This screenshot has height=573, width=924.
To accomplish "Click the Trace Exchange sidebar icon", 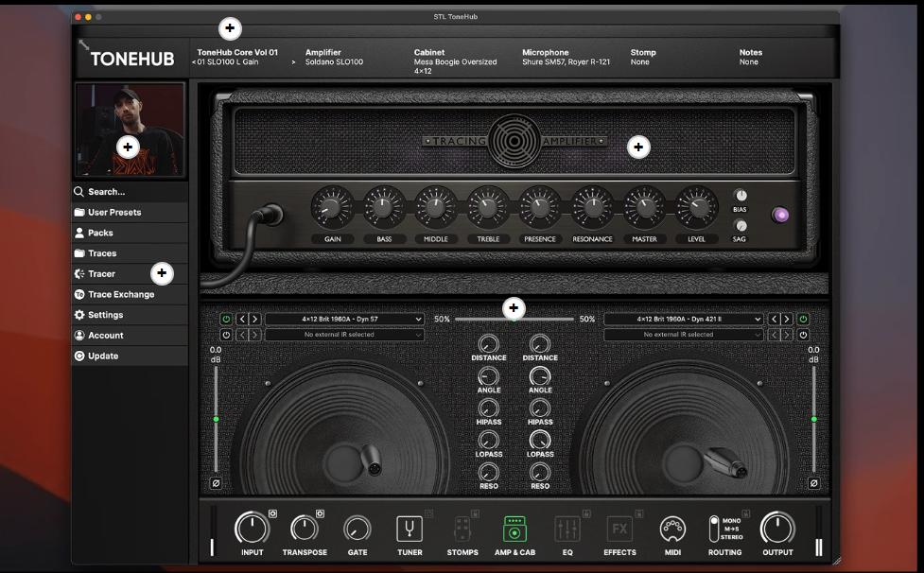I will click(x=78, y=294).
